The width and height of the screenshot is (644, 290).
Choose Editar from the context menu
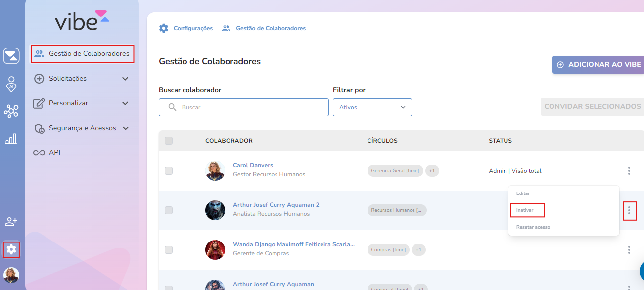[x=564, y=193]
